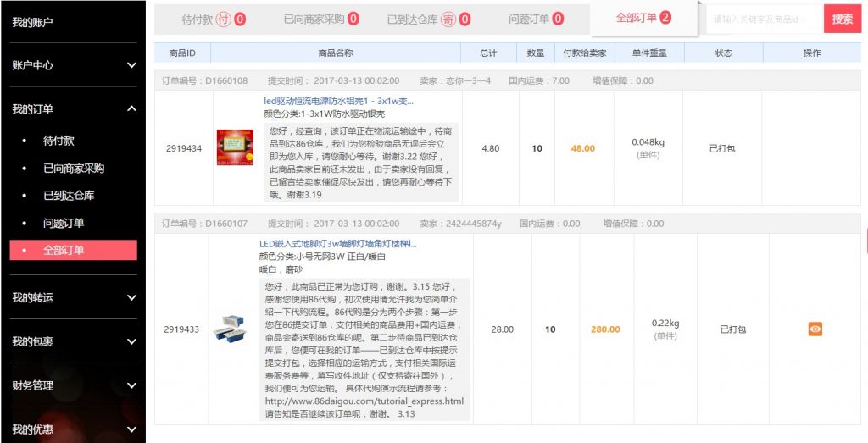Click the badge count on 问题订单 tab
This screenshot has height=443, width=868.
tap(558, 19)
